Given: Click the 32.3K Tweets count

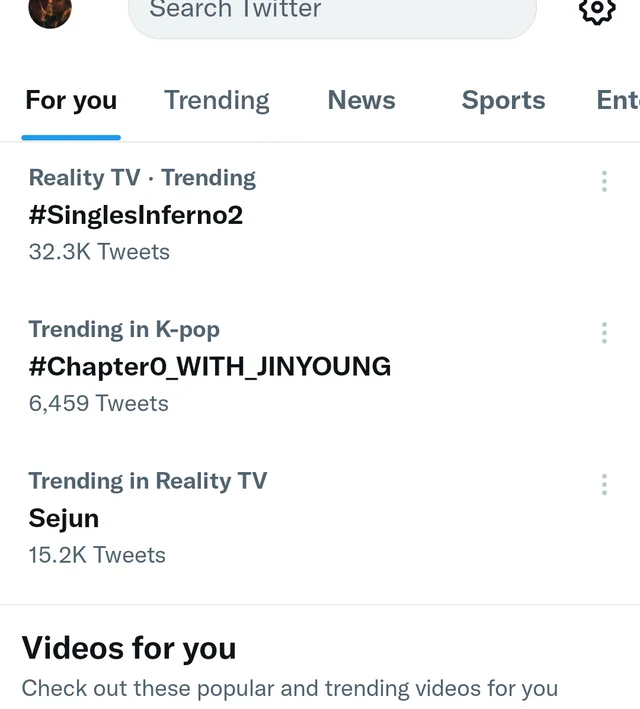Looking at the screenshot, I should (x=99, y=252).
